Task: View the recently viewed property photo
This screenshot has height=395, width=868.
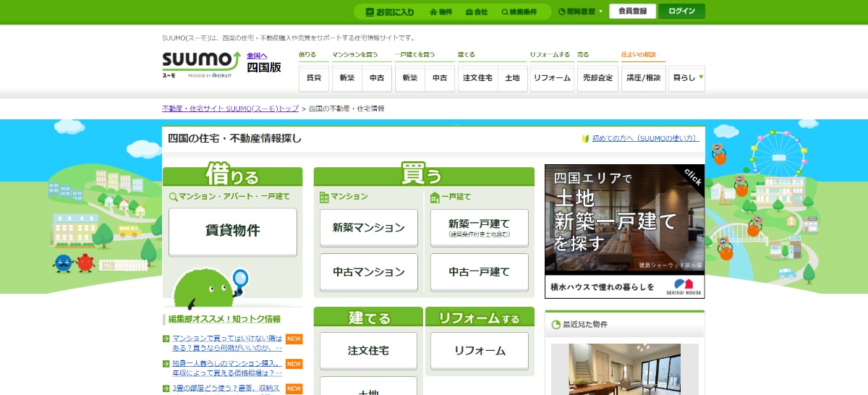Action: click(x=624, y=369)
